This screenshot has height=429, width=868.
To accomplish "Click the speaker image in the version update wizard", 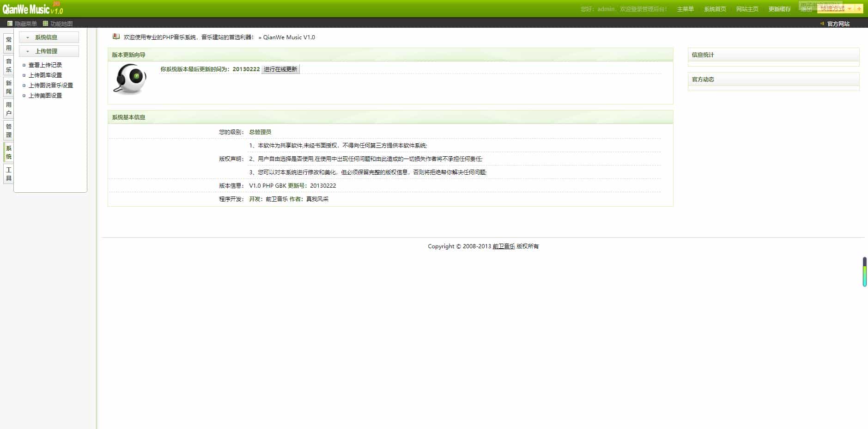I will pyautogui.click(x=130, y=80).
